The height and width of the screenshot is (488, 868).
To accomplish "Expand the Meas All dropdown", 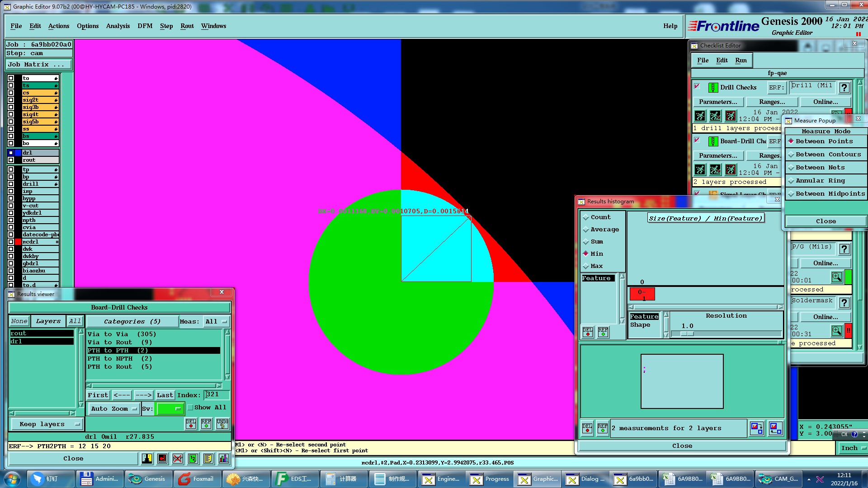I will click(x=216, y=322).
